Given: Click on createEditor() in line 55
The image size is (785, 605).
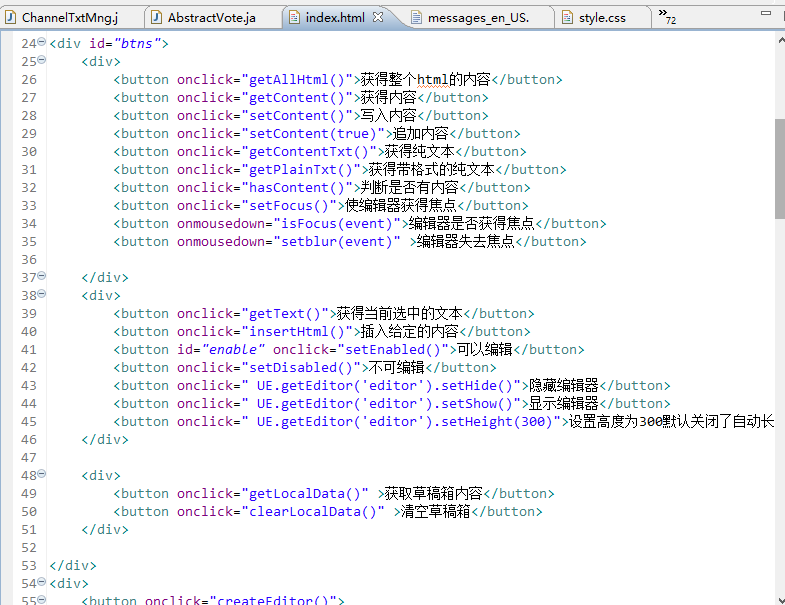Looking at the screenshot, I should pyautogui.click(x=273, y=600).
